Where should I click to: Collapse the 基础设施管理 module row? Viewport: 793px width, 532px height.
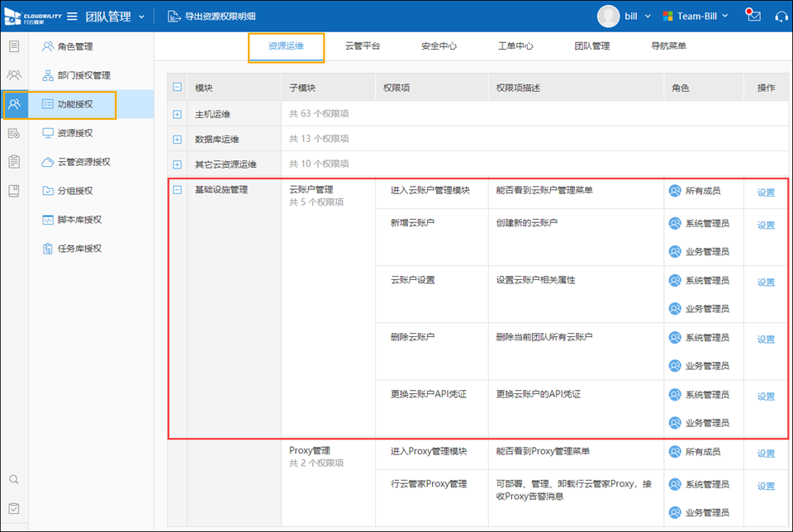pyautogui.click(x=177, y=190)
